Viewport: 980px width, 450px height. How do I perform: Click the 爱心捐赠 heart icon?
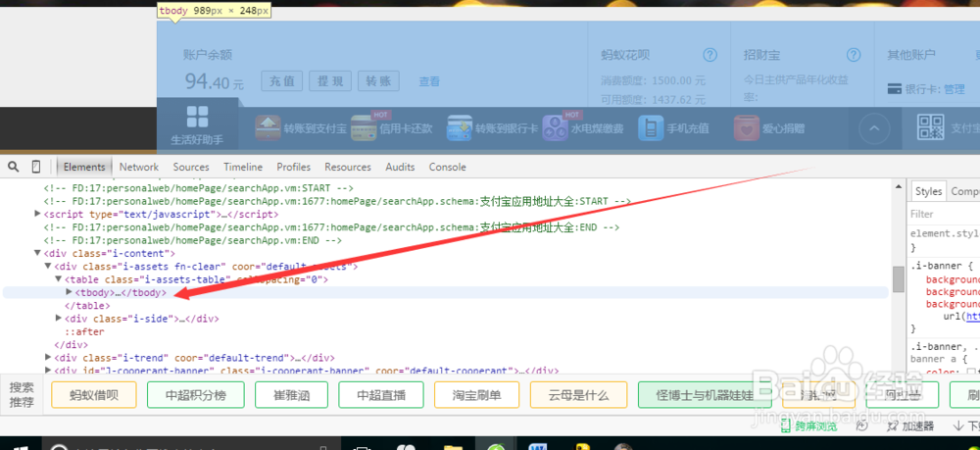(x=746, y=128)
